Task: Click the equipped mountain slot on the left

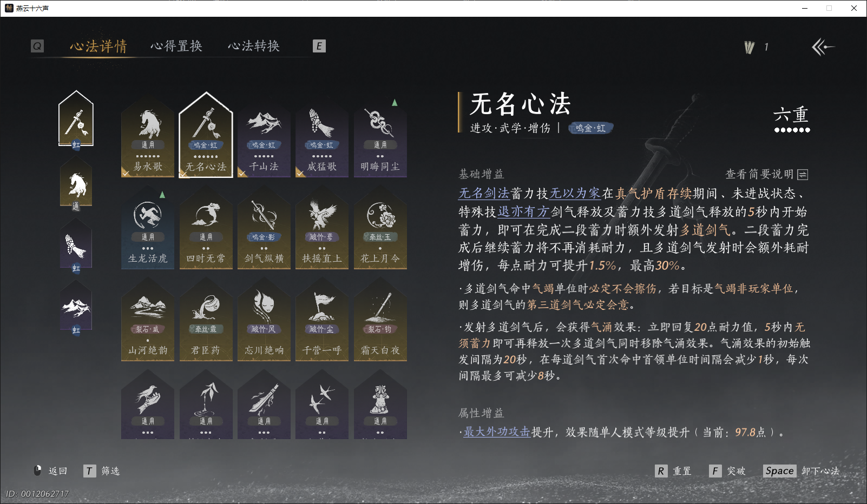Action: pos(76,308)
